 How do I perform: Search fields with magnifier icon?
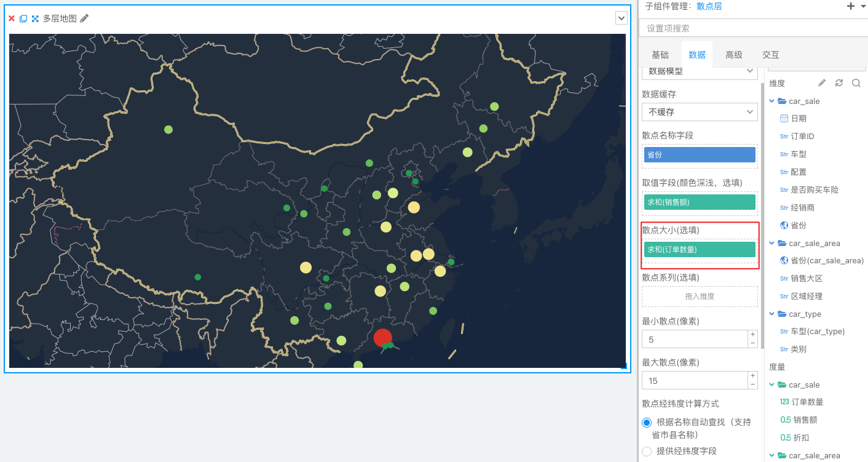point(856,83)
